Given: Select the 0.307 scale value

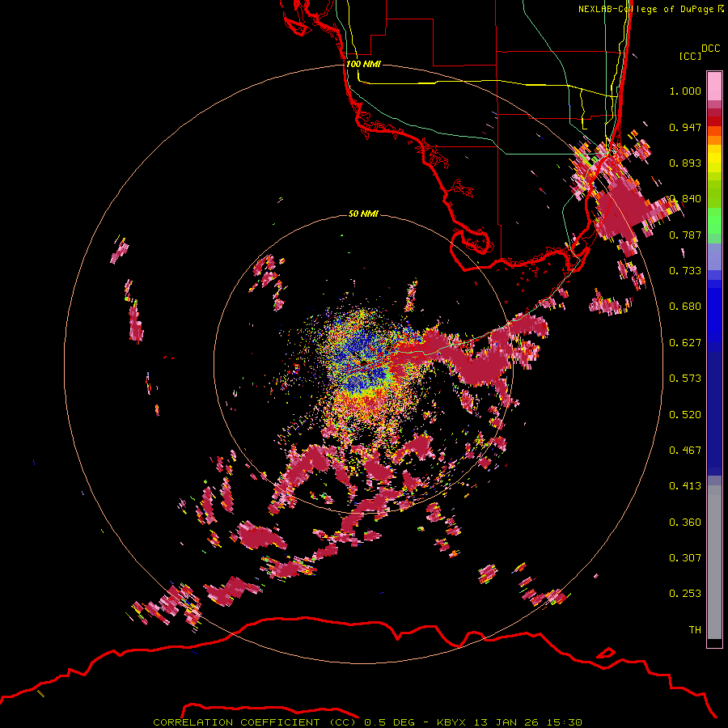Looking at the screenshot, I should pyautogui.click(x=685, y=558).
